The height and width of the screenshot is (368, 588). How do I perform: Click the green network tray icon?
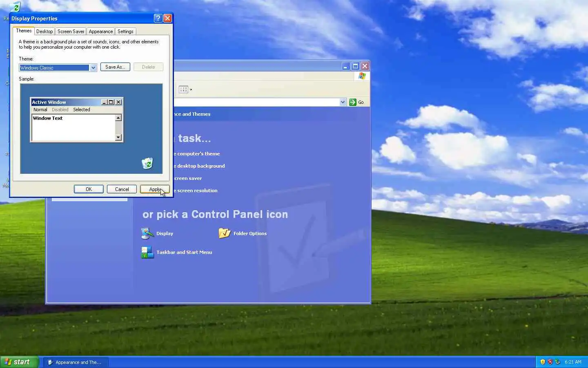click(557, 362)
